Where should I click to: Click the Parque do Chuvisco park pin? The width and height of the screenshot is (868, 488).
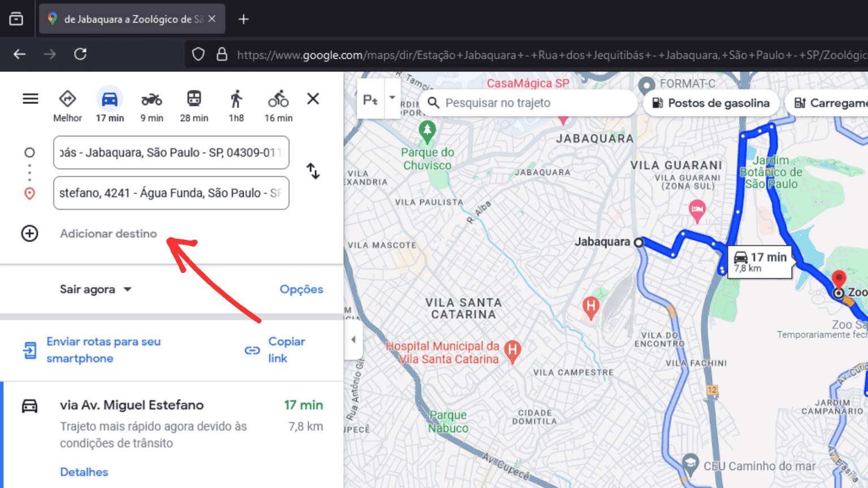click(427, 132)
